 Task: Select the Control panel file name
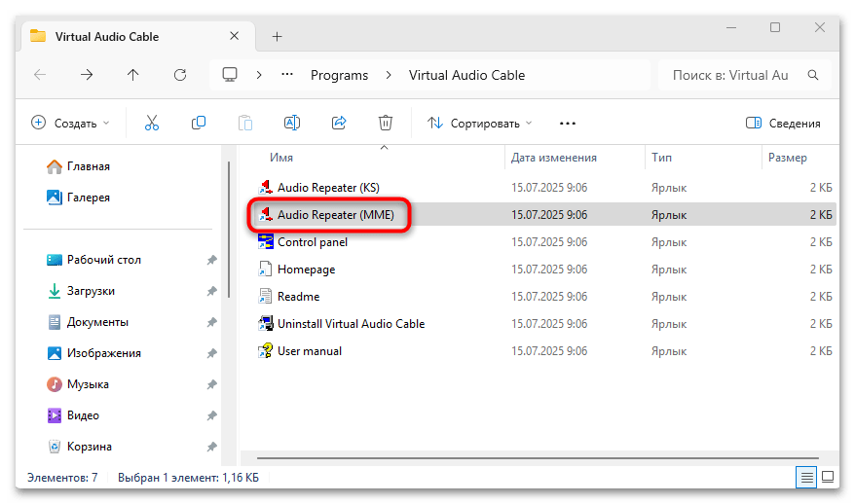(x=313, y=242)
